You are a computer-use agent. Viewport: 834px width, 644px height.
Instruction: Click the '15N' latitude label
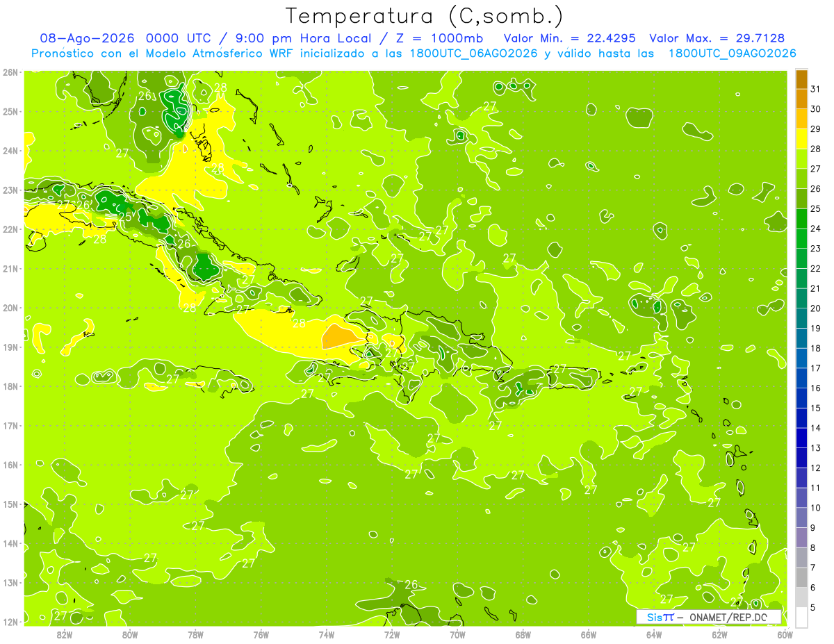pos(10,504)
